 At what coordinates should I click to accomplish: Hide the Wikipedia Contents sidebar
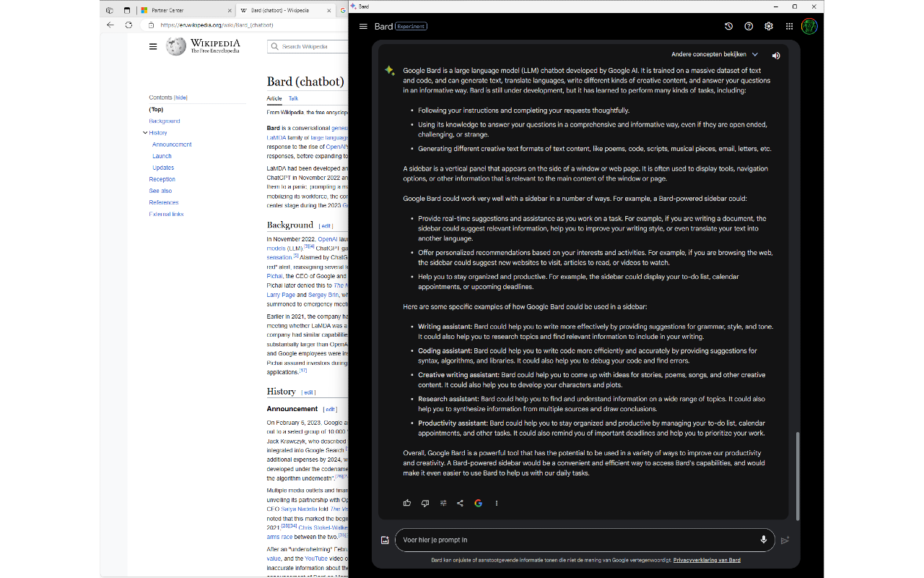(180, 98)
